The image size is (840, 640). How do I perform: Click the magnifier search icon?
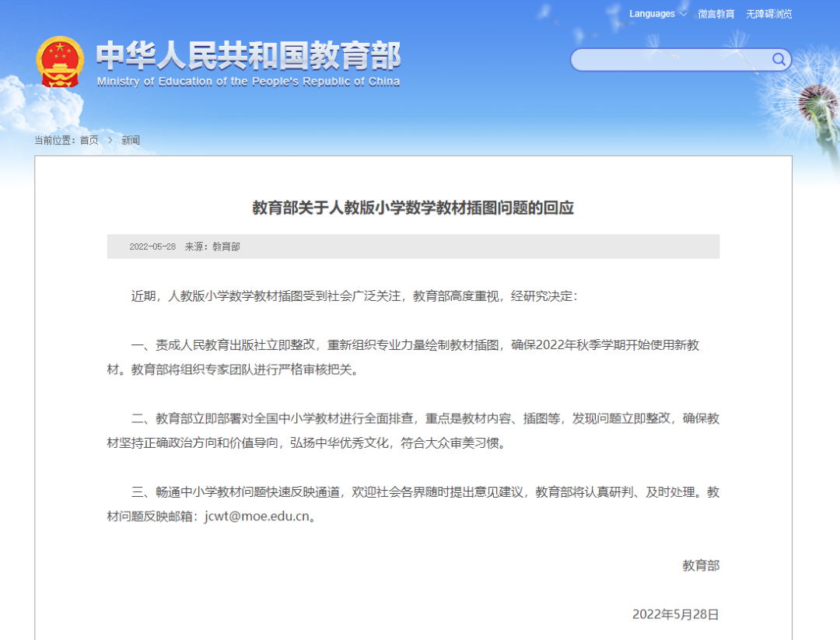[x=779, y=60]
